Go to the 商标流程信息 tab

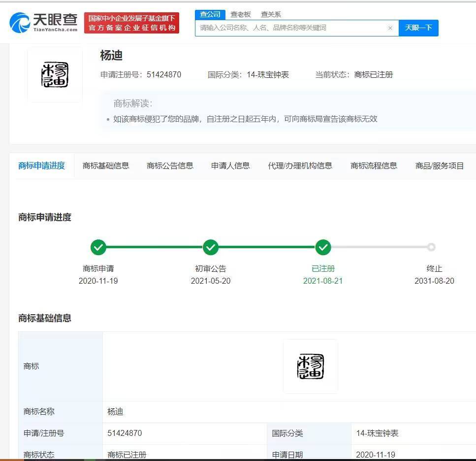pyautogui.click(x=374, y=165)
